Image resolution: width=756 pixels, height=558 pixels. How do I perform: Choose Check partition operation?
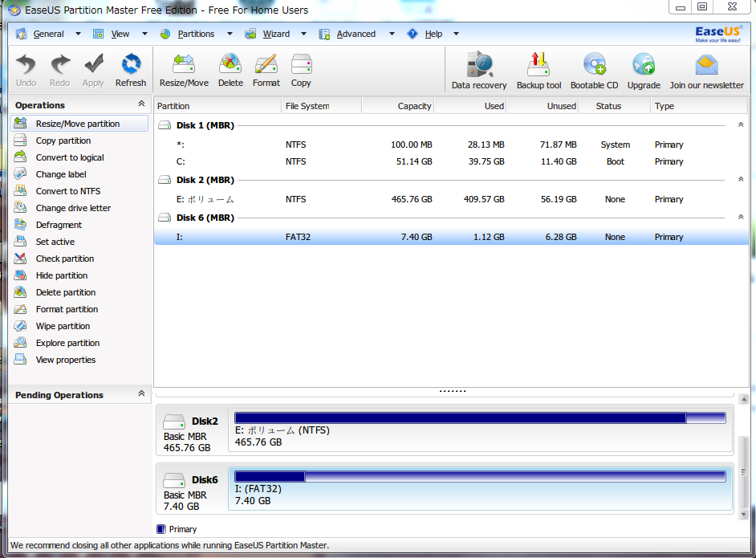(65, 259)
